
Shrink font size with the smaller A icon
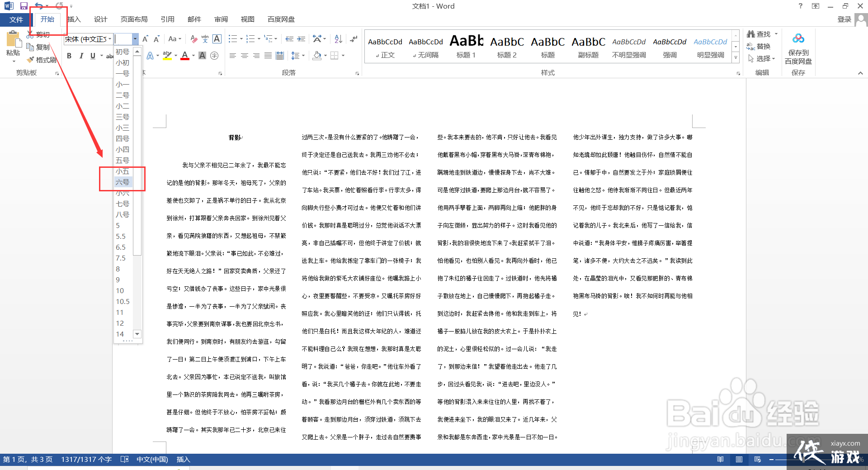point(156,39)
